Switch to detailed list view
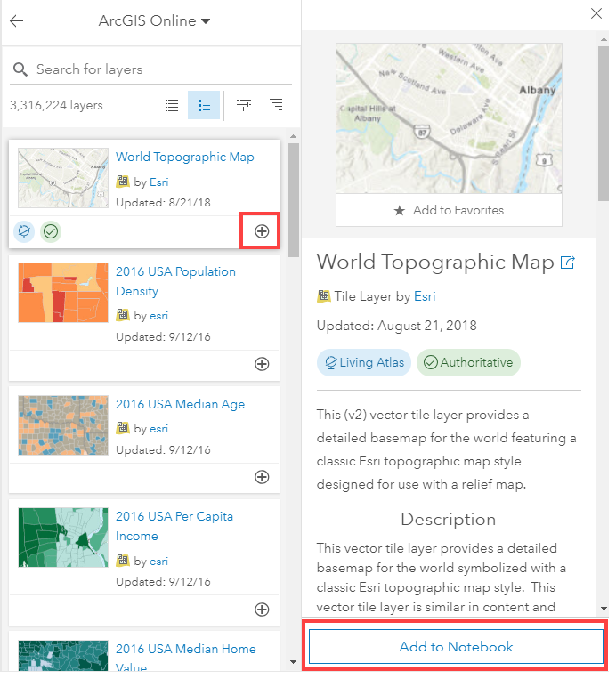This screenshot has width=616, height=679. click(204, 105)
